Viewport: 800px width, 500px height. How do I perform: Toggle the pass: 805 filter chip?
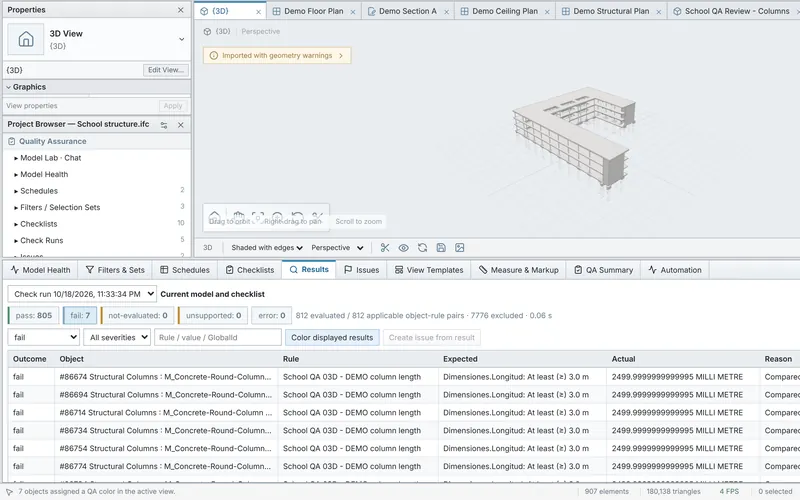coord(34,315)
